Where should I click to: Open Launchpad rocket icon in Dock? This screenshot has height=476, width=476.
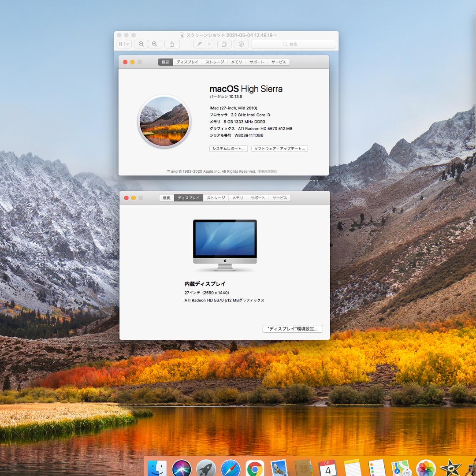[x=206, y=469]
